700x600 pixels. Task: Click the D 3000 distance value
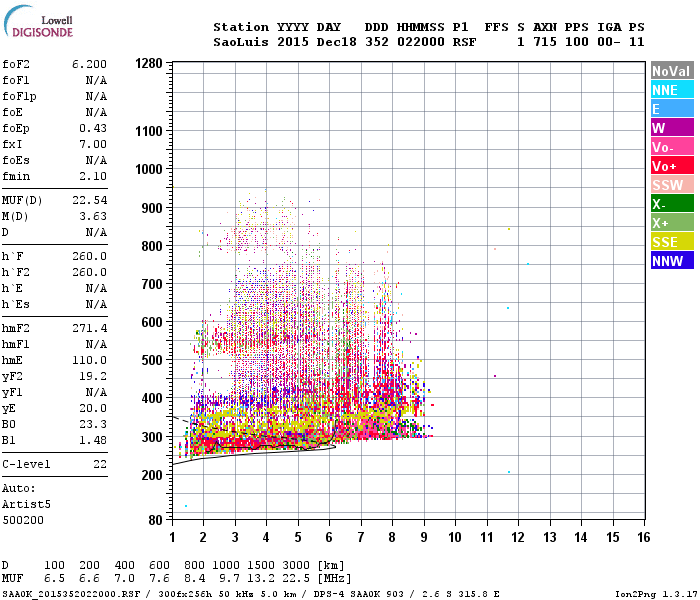(296, 566)
